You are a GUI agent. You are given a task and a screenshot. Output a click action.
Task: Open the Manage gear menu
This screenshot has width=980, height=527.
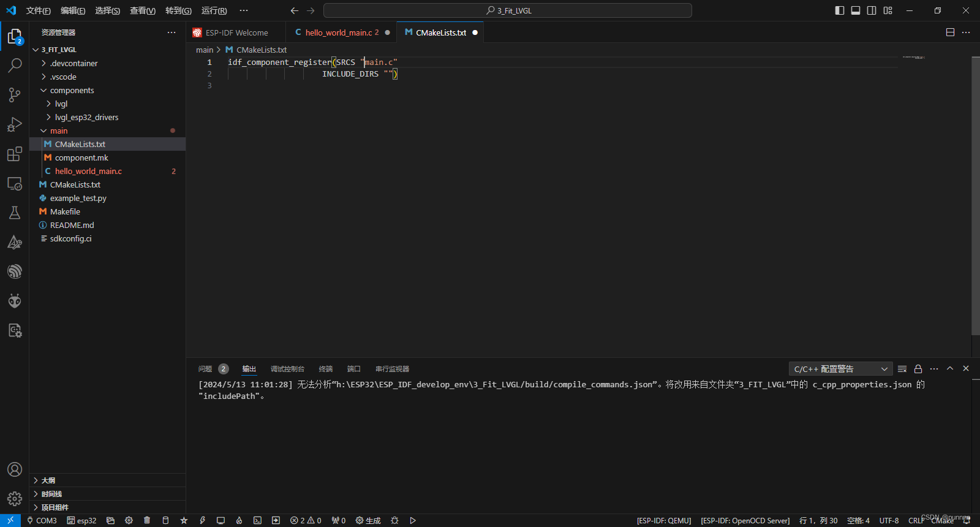(x=15, y=499)
